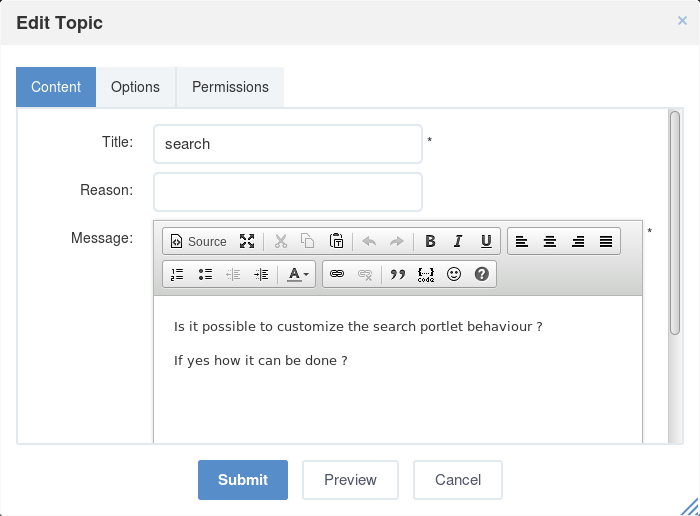Insert a block quote
Image resolution: width=700 pixels, height=516 pixels.
(397, 274)
